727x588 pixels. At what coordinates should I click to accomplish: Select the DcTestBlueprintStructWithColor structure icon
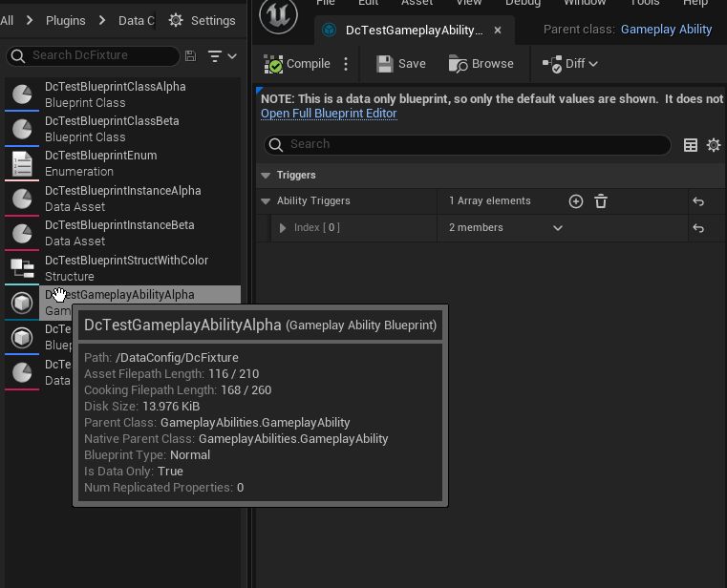click(22, 268)
